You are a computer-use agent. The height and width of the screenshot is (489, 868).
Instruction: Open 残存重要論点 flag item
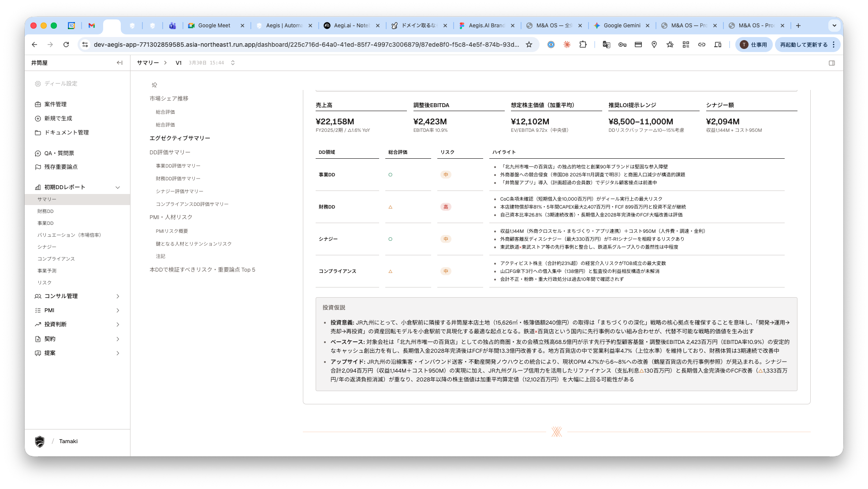tap(61, 167)
